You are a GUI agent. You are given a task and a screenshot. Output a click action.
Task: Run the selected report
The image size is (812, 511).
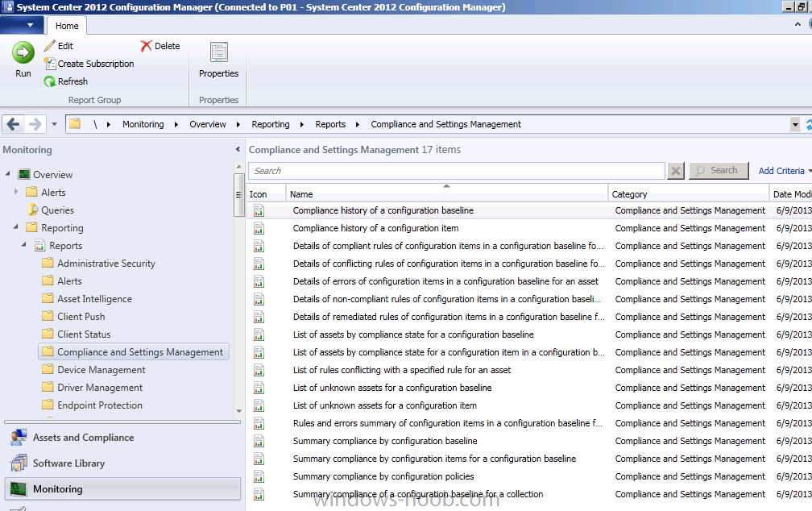(23, 59)
